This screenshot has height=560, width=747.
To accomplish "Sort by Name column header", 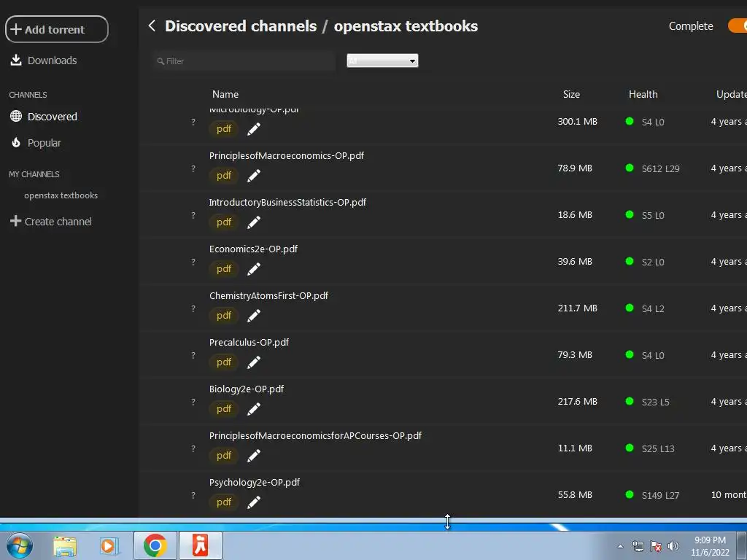I will pos(225,94).
